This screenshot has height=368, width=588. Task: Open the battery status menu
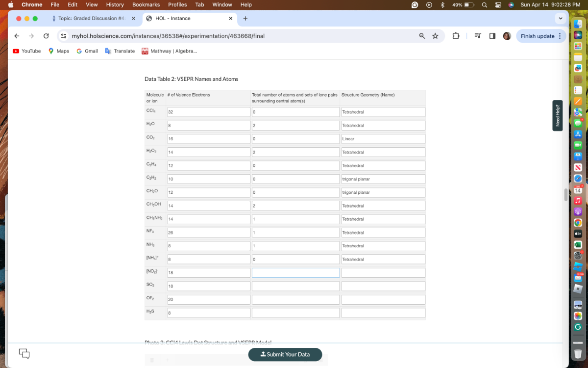coord(463,4)
